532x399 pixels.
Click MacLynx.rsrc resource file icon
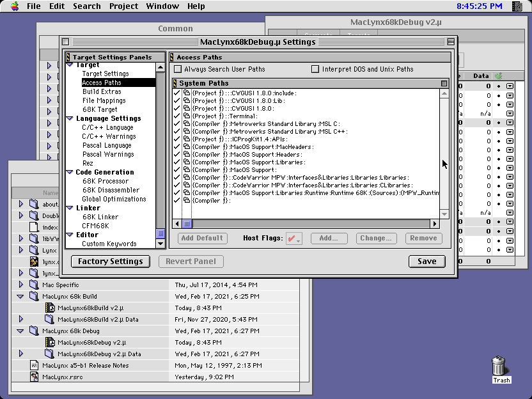tap(35, 377)
